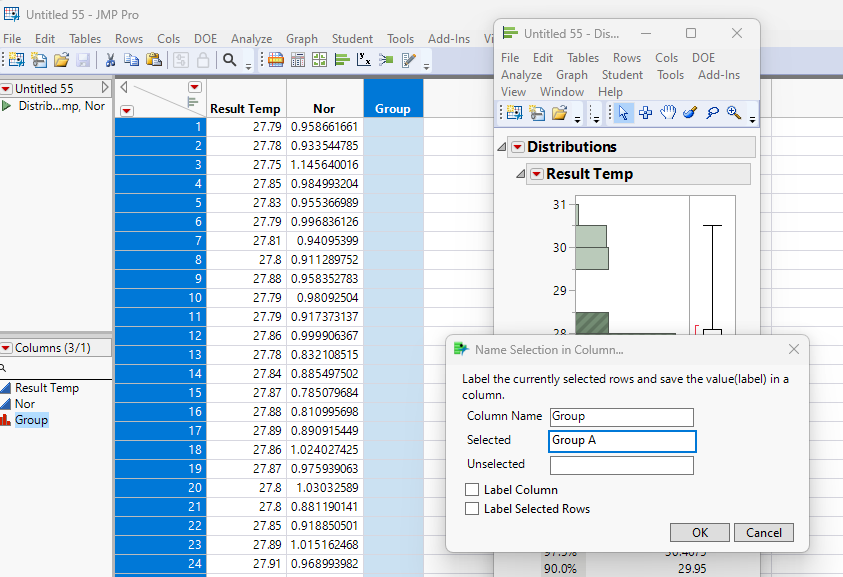The width and height of the screenshot is (843, 577).
Task: Click row number 12 in data table
Action: tap(161, 336)
